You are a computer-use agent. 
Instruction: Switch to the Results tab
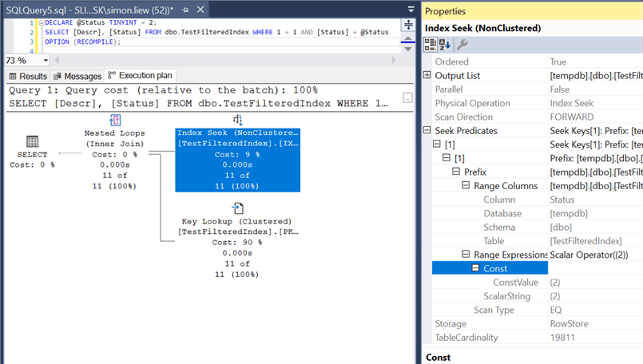coord(28,76)
